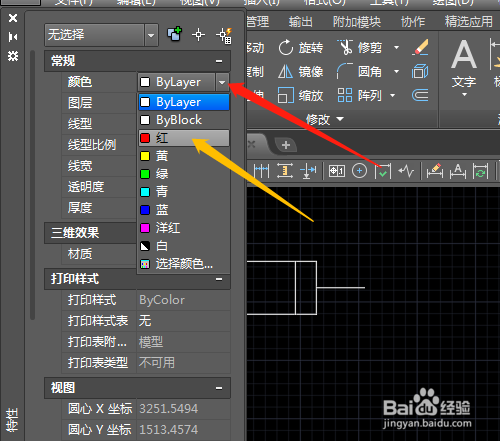
Task: Open the 颜色 ByLayer dropdown arrow
Action: 222,82
